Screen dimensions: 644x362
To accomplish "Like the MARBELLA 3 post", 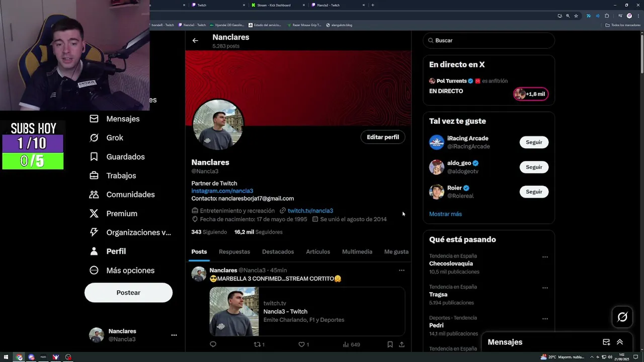I will [303, 344].
